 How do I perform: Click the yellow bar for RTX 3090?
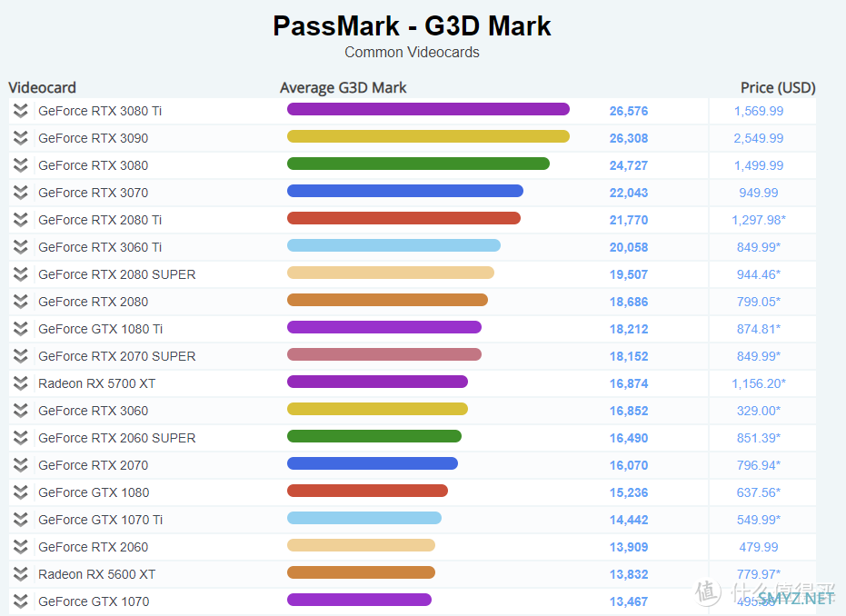(x=428, y=136)
